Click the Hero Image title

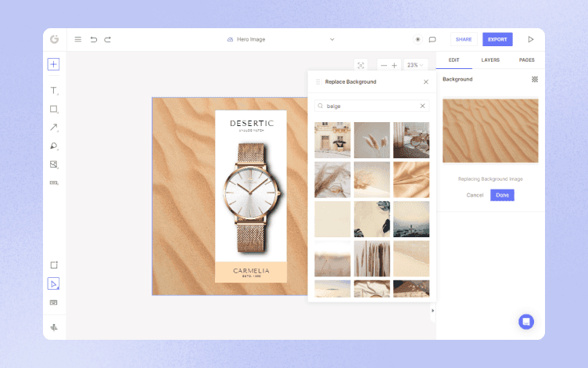251,39
